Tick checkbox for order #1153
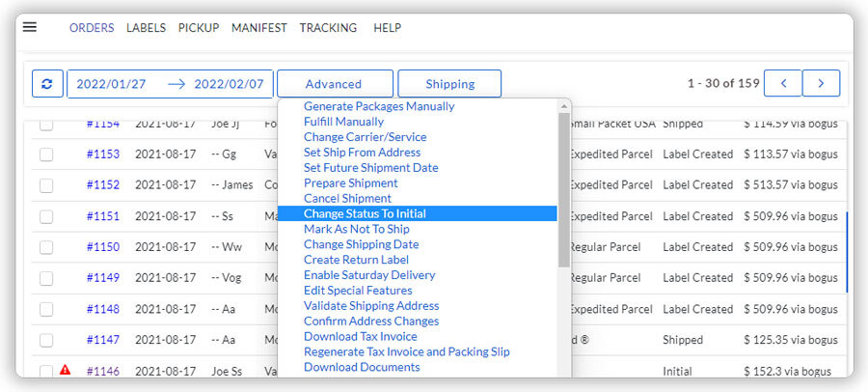The image size is (868, 392). click(46, 154)
